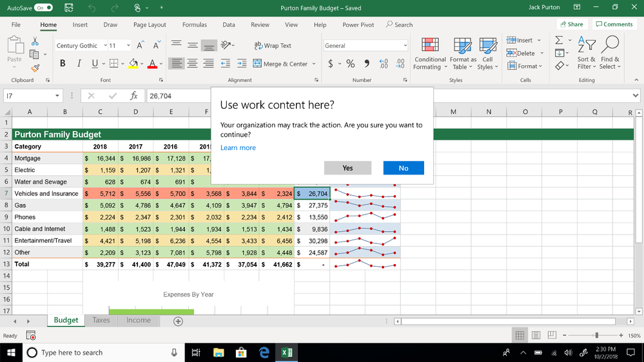Apply Bold formatting to the cell
The height and width of the screenshot is (362, 644).
63,63
